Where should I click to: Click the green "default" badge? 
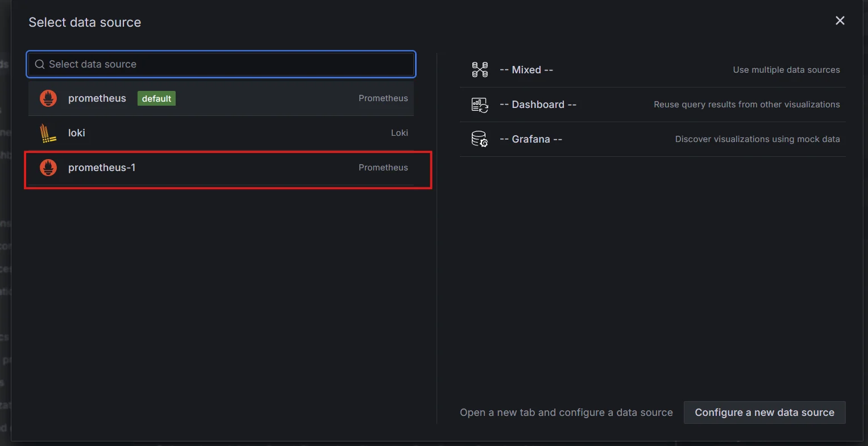click(x=156, y=98)
